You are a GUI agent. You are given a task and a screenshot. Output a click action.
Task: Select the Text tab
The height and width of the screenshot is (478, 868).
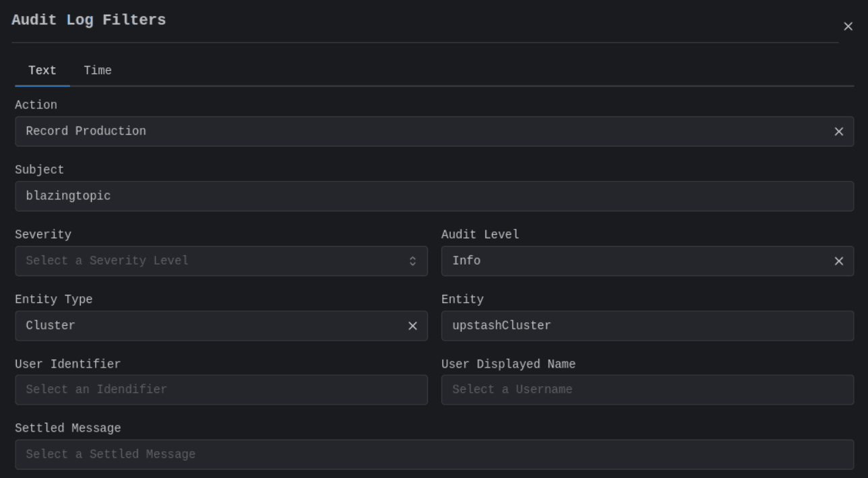[x=42, y=71]
